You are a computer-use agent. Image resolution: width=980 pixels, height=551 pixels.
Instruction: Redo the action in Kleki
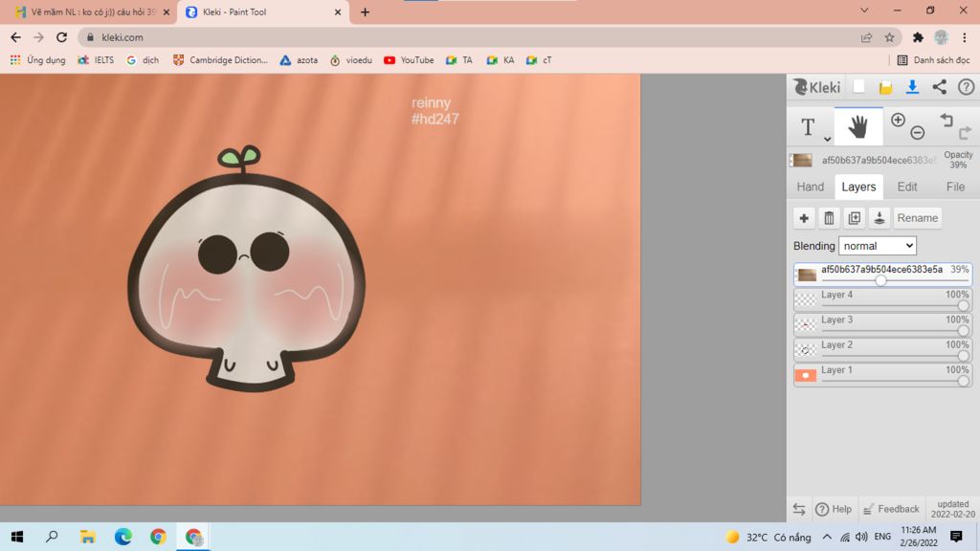(965, 132)
